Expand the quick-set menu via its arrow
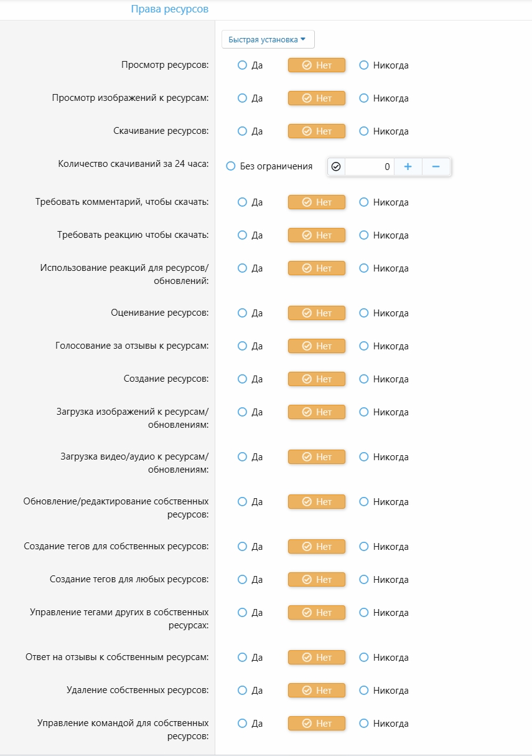Screen dimensions: 532x756 (304, 39)
